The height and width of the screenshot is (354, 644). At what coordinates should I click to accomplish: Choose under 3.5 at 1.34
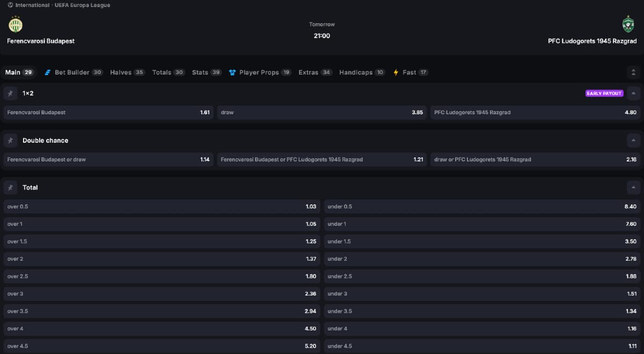(x=482, y=311)
